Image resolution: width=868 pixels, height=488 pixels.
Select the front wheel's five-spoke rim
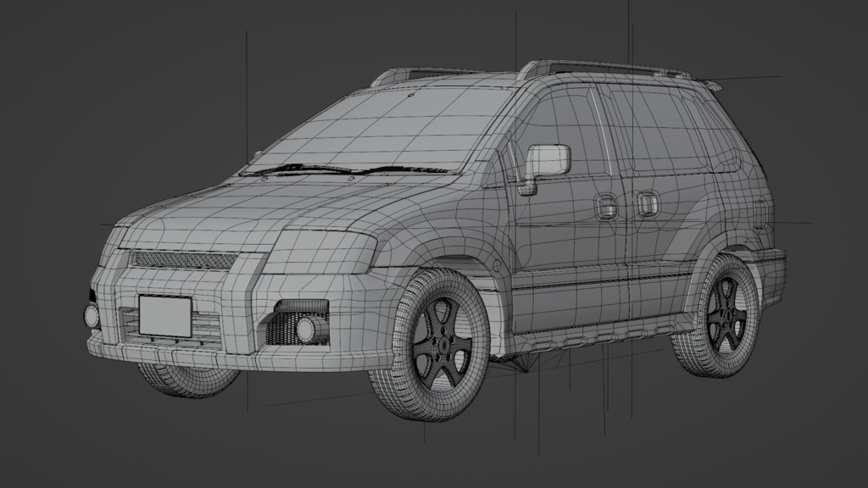tap(442, 343)
